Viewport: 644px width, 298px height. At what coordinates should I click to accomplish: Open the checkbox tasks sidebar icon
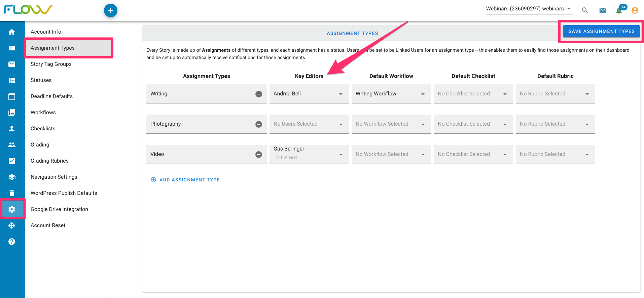pyautogui.click(x=12, y=161)
